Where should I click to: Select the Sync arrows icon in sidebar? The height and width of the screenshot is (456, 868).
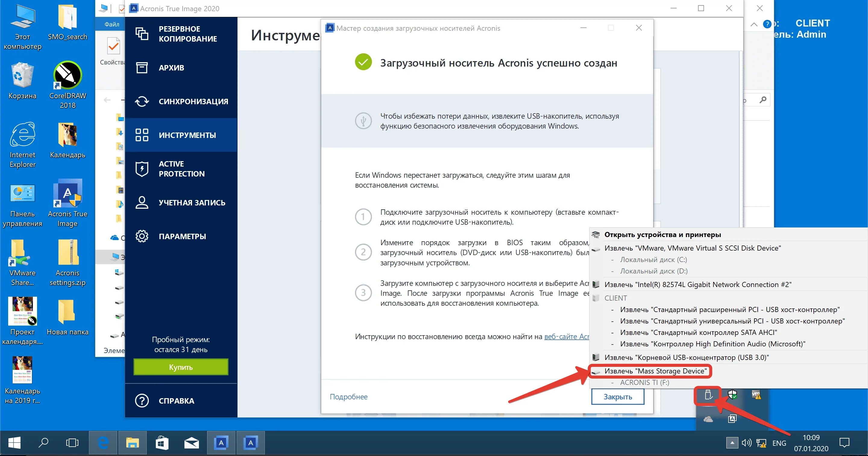142,101
